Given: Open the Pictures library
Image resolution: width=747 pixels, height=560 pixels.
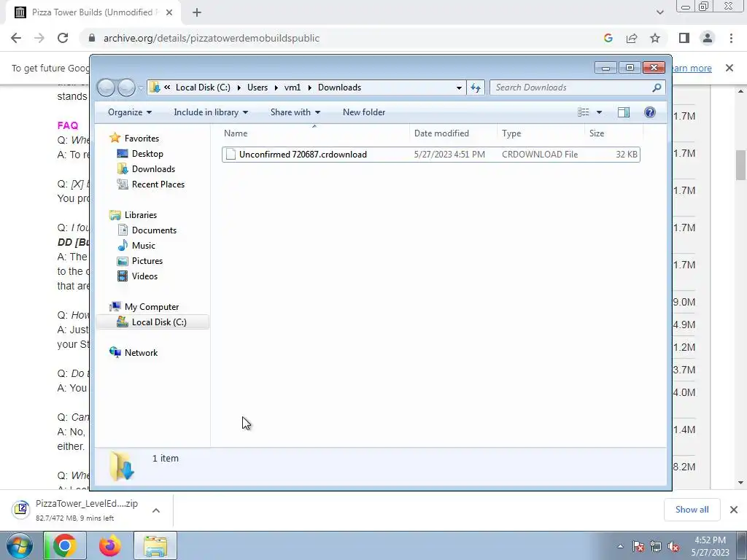Looking at the screenshot, I should tap(147, 261).
